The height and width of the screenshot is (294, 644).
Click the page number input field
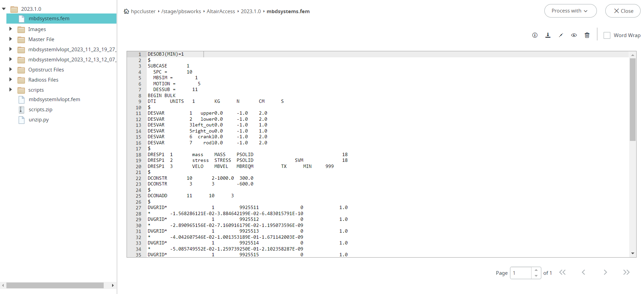[521, 273]
